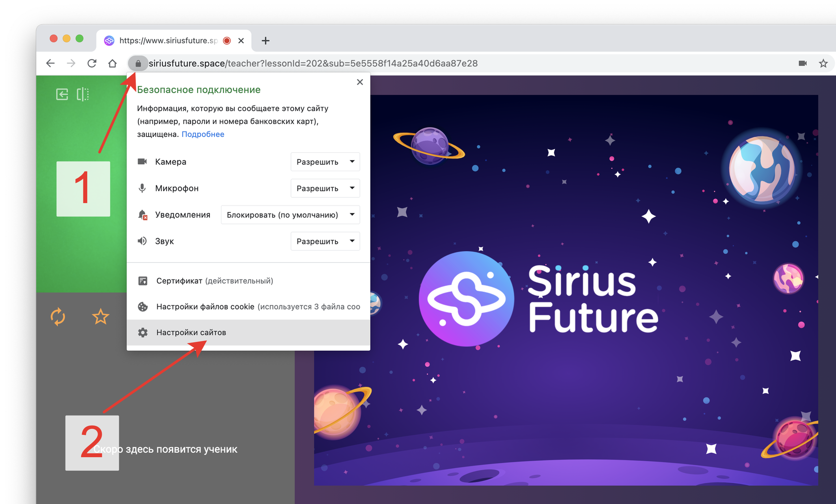
Task: Click the bell icon next to Уведомления
Action: (x=143, y=215)
